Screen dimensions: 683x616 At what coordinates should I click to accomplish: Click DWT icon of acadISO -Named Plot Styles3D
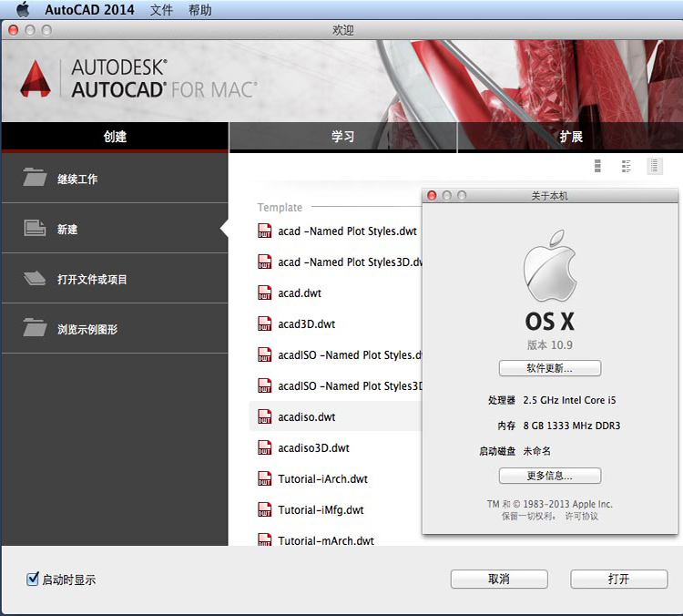pyautogui.click(x=264, y=385)
